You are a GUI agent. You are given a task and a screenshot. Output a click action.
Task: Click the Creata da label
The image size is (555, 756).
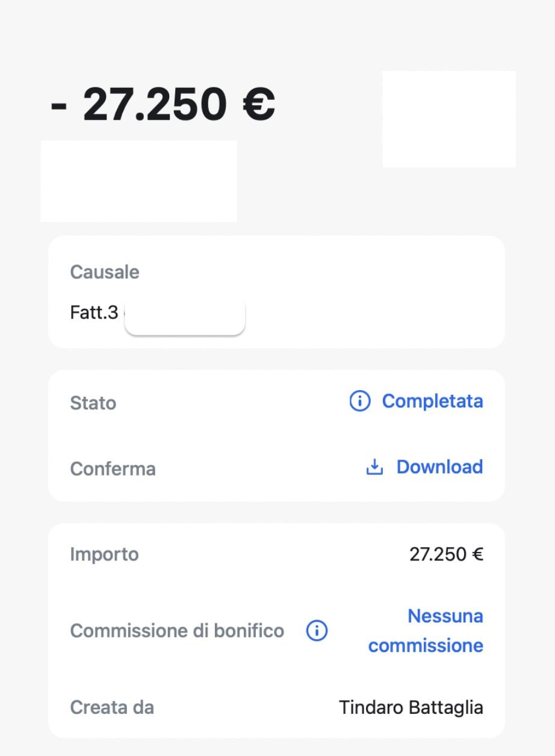[x=112, y=707]
